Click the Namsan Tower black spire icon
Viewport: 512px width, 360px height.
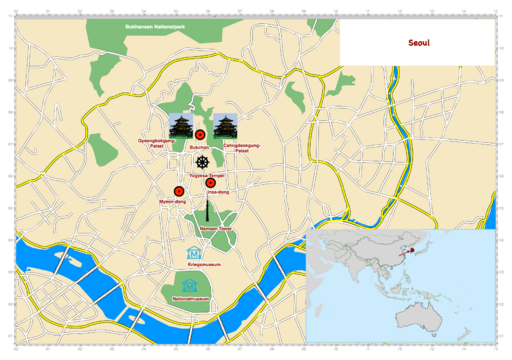[x=207, y=209]
